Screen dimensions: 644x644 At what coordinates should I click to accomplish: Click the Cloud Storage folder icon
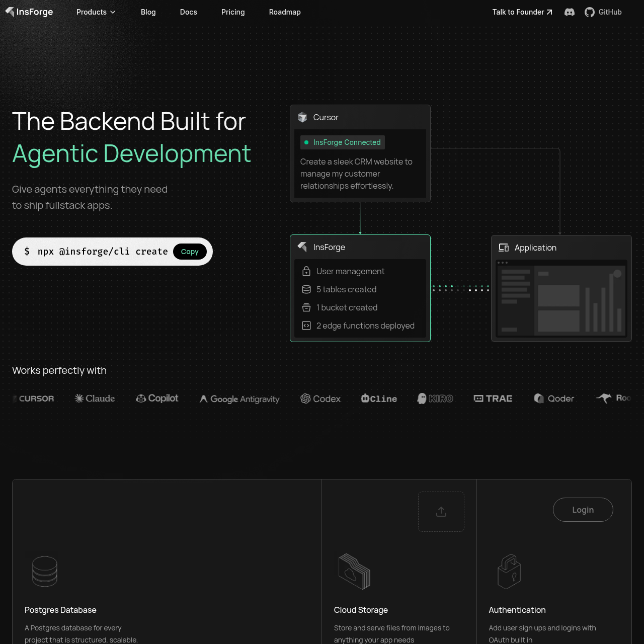pyautogui.click(x=355, y=572)
